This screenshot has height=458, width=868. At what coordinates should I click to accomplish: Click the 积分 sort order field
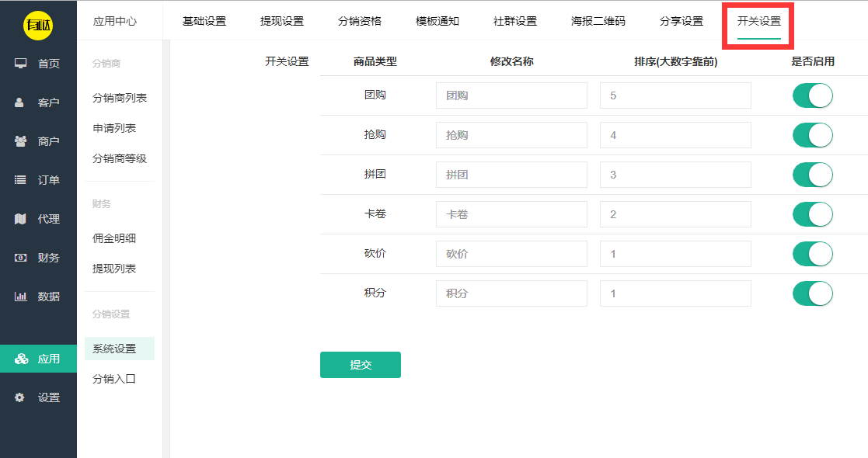tap(675, 293)
